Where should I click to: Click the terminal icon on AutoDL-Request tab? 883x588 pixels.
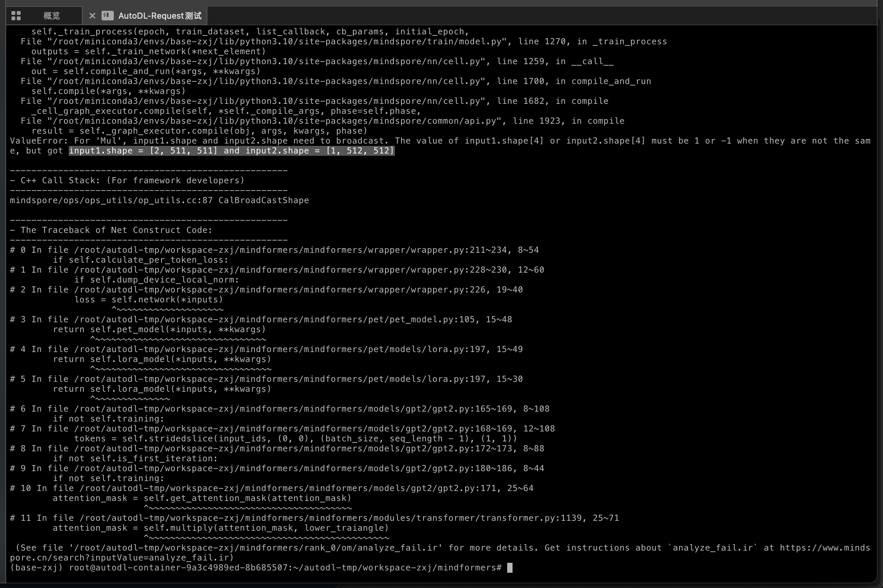107,16
